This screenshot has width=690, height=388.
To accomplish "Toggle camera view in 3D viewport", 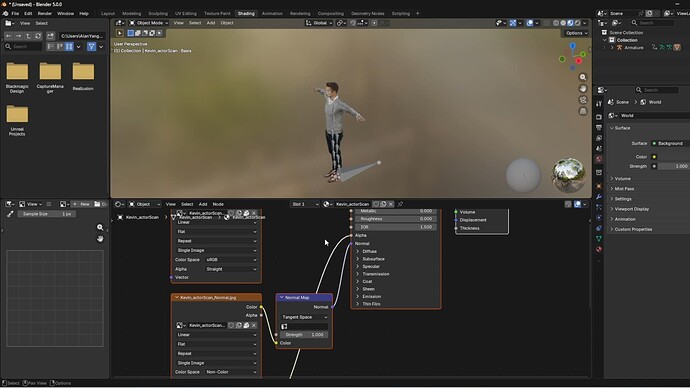I will (583, 100).
